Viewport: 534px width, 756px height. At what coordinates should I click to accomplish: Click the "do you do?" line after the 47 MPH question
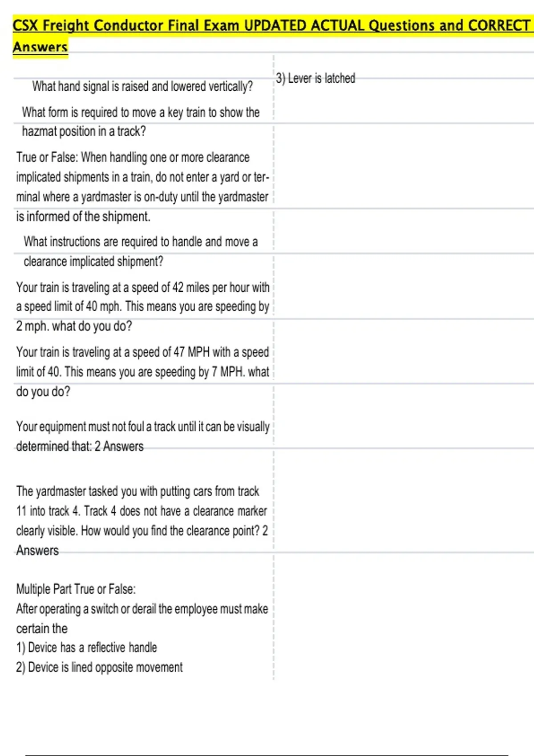pyautogui.click(x=43, y=391)
